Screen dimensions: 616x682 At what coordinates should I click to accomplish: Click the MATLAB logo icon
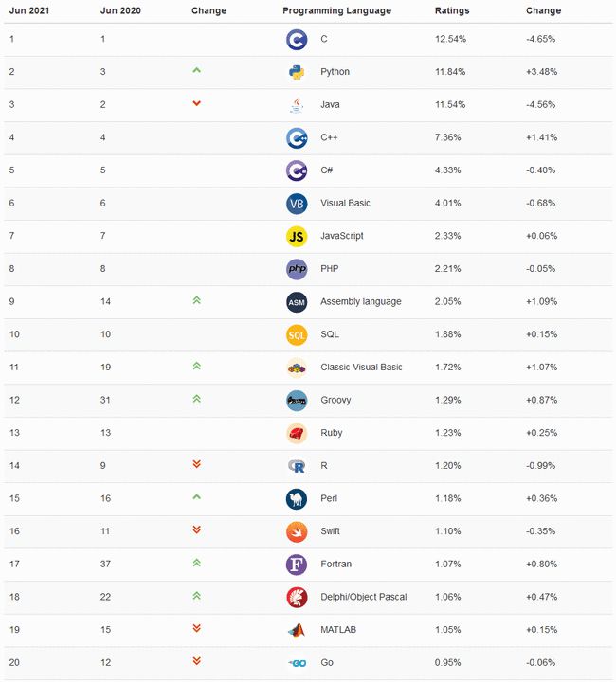[x=297, y=630]
